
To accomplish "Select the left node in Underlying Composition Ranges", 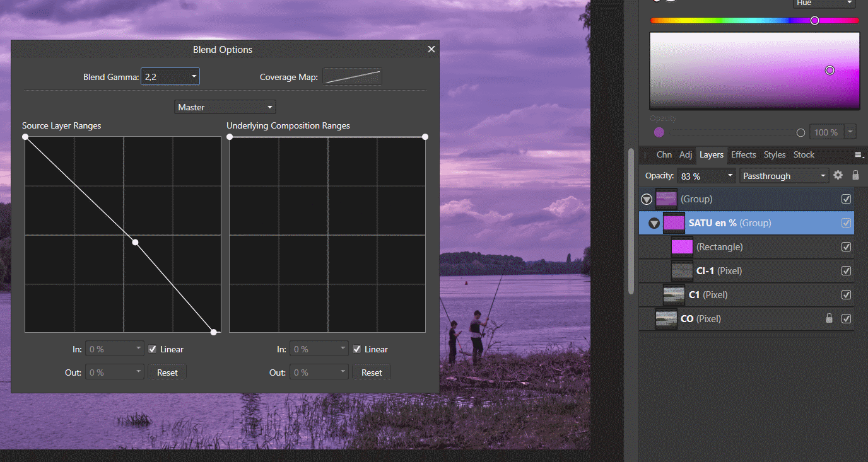I will pyautogui.click(x=230, y=137).
